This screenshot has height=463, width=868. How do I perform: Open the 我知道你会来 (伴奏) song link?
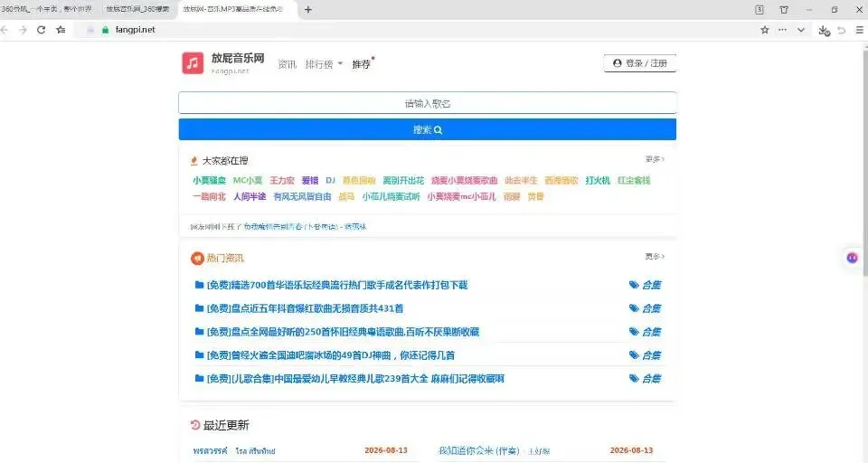click(x=479, y=450)
